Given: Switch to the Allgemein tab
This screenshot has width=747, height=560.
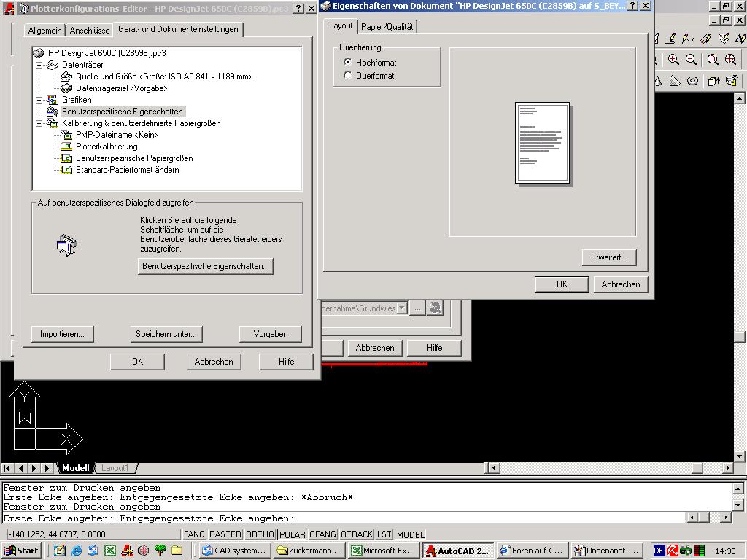Looking at the screenshot, I should pos(44,30).
